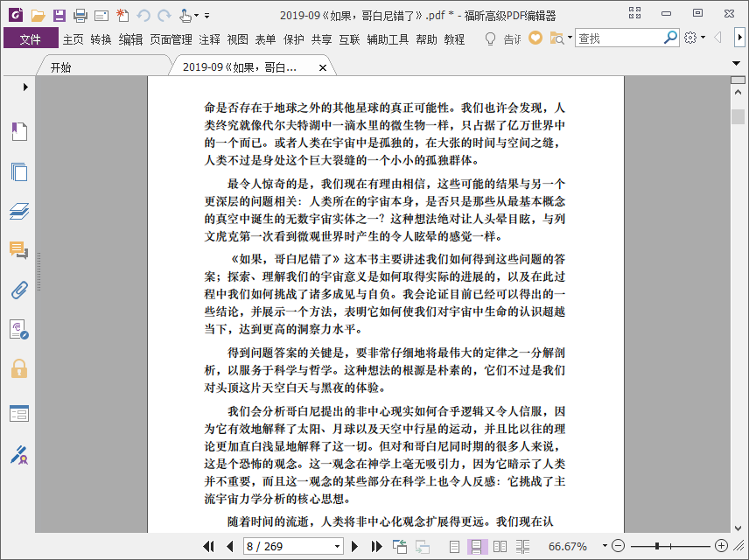Open the zoom percentage dropdown
The width and height of the screenshot is (749, 560).
click(605, 546)
